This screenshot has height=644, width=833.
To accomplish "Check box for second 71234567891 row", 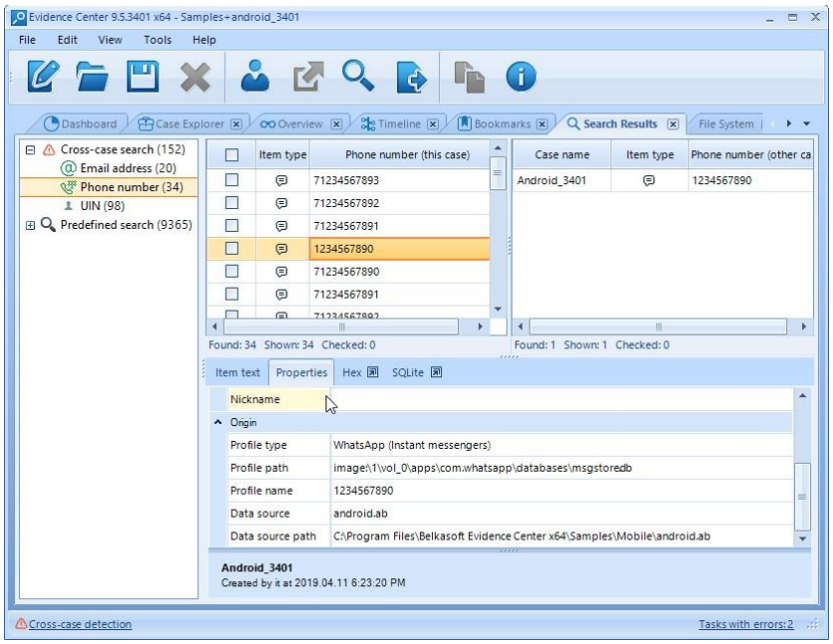I will click(x=232, y=294).
